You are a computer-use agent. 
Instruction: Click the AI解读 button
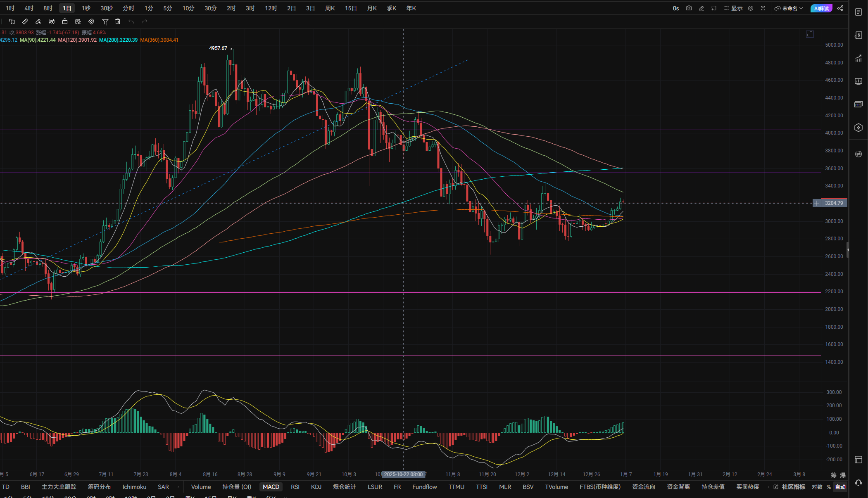click(x=821, y=8)
